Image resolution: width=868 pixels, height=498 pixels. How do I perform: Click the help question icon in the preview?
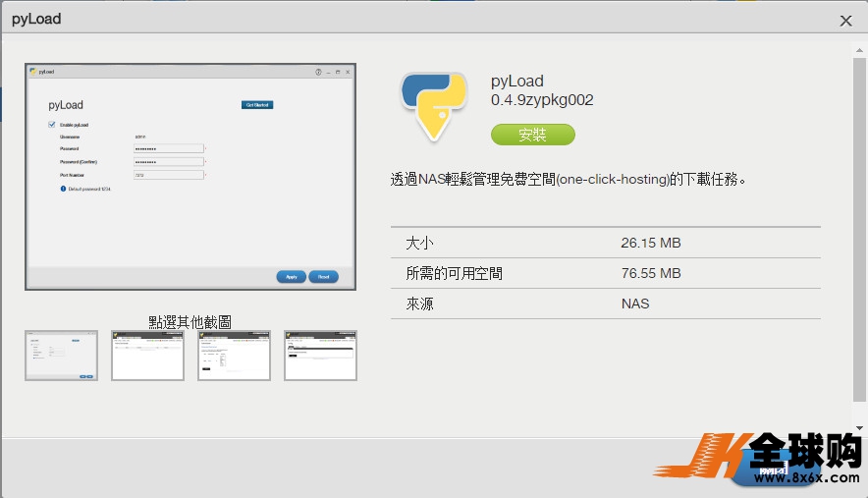tap(318, 72)
